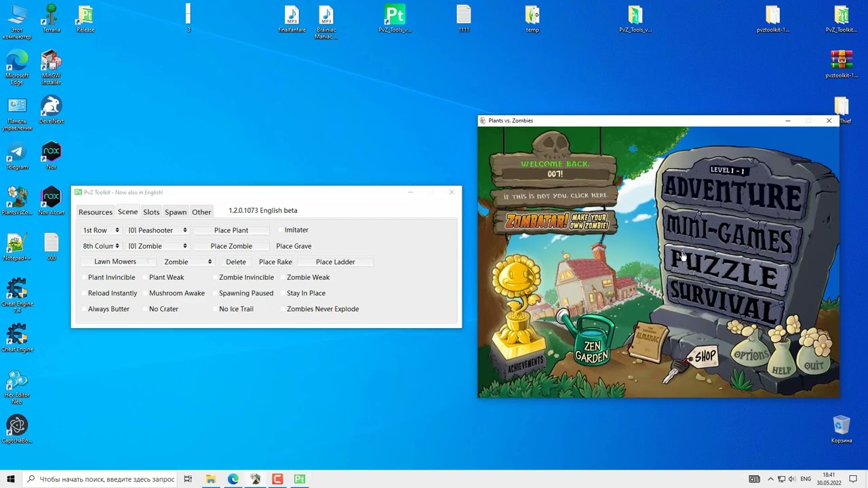The image size is (868, 488).
Task: Tick the Plant Weak checkbox
Action: (x=163, y=277)
